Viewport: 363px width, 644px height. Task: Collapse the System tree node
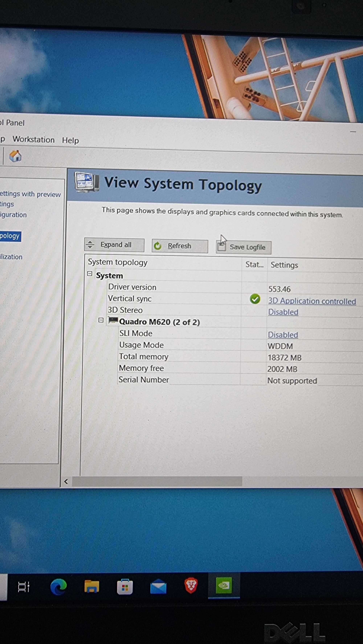pos(90,274)
